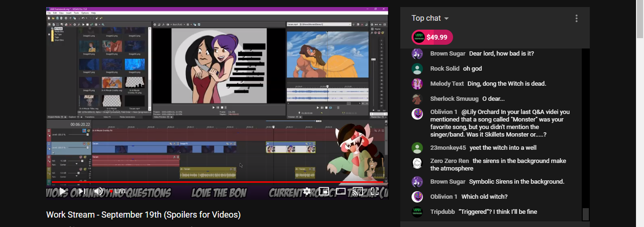Cast the video using the Cast icon
The height and width of the screenshot is (227, 644).
pos(358,191)
